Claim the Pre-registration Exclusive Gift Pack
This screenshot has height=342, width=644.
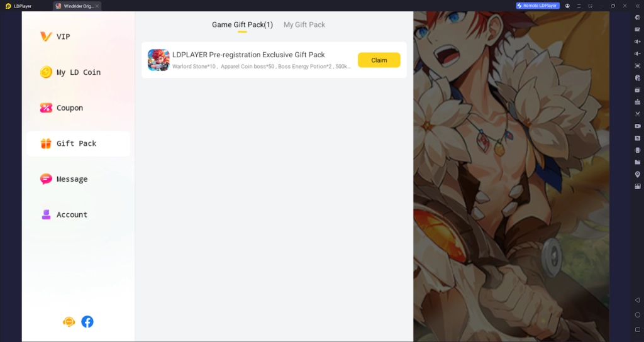379,60
